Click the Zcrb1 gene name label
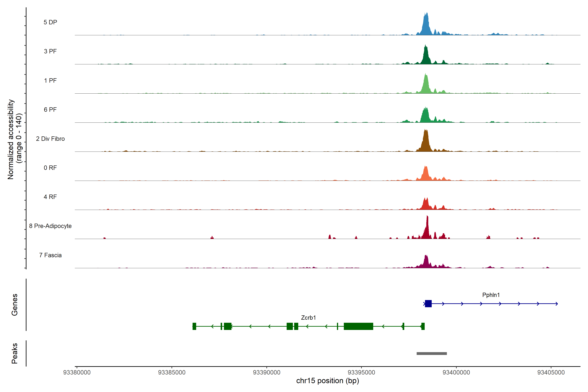Image resolution: width=588 pixels, height=392 pixels. tap(308, 318)
